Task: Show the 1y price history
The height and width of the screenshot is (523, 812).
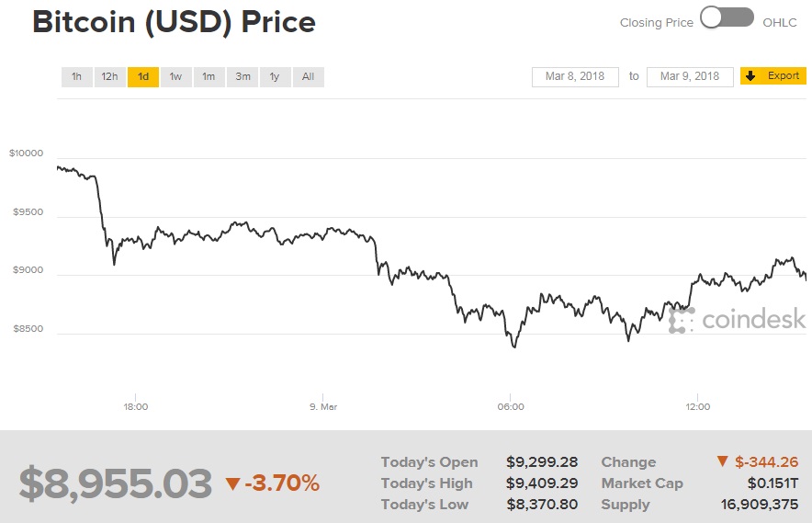Action: click(275, 76)
